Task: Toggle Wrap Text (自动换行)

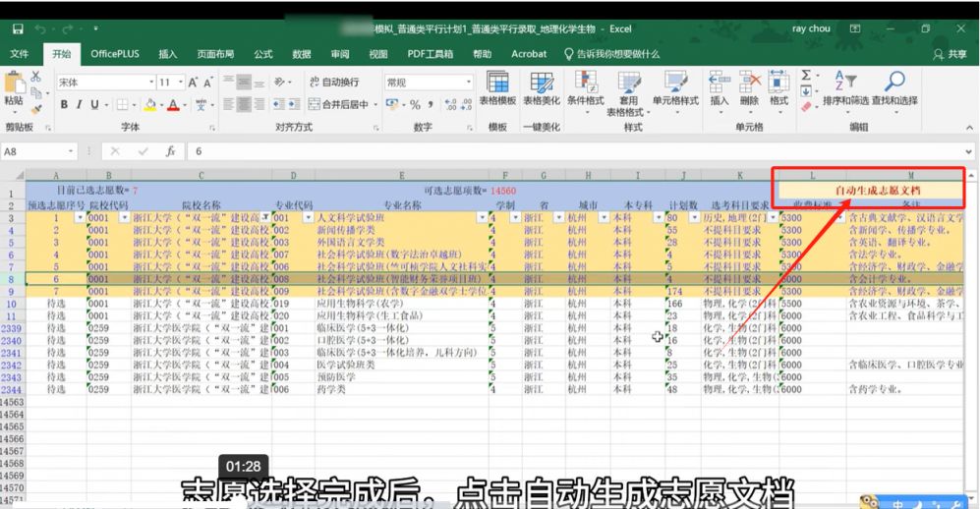Action: coord(334,83)
